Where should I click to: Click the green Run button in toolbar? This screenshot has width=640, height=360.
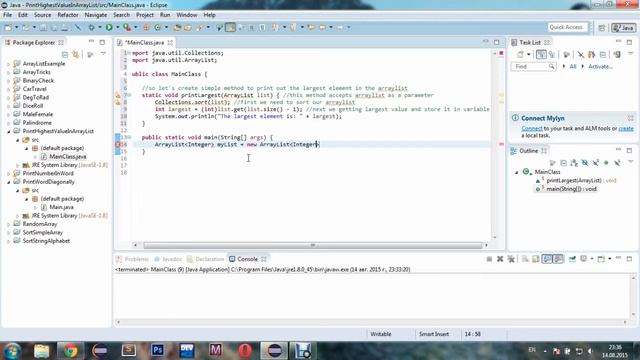tap(109, 27)
